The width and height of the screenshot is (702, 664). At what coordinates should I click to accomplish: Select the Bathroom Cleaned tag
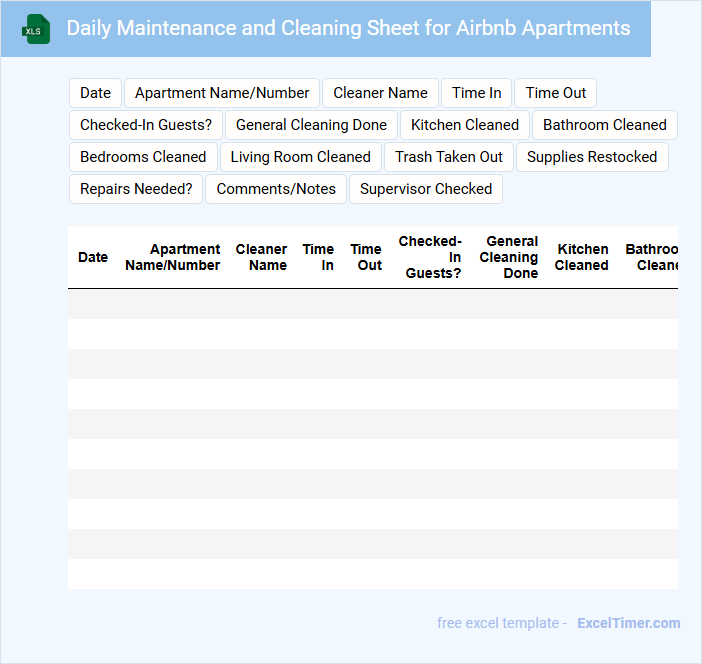coord(604,125)
